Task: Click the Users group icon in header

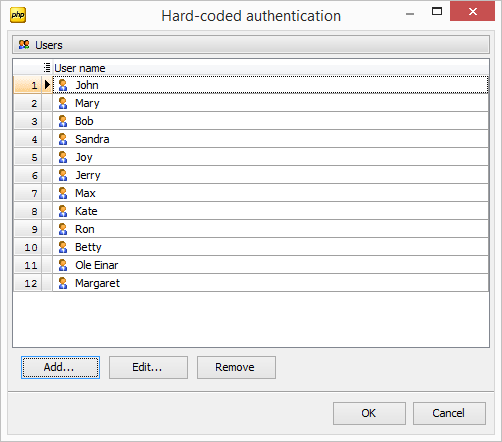Action: (24, 45)
